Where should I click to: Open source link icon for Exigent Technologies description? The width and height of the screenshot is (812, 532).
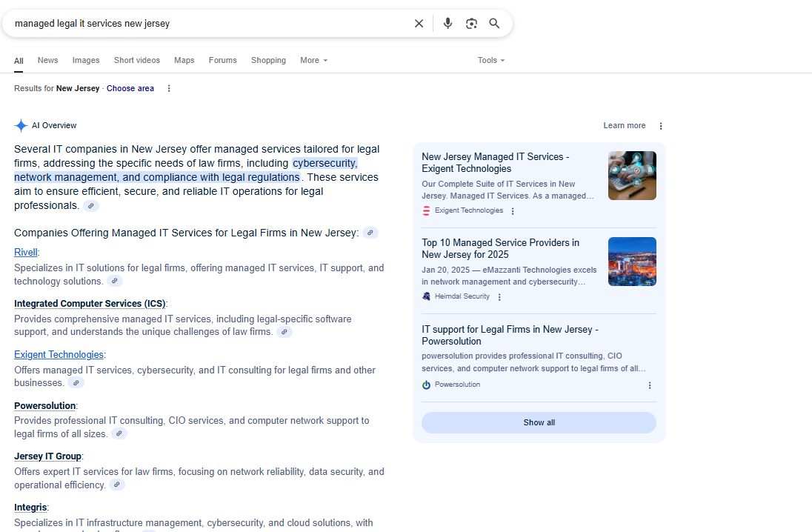click(x=76, y=383)
